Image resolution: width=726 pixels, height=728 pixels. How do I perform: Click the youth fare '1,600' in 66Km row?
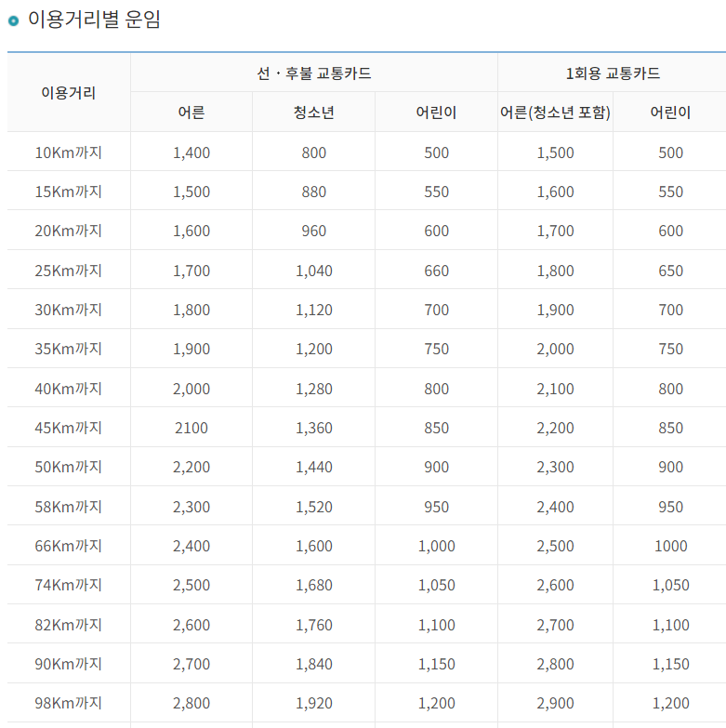[314, 546]
